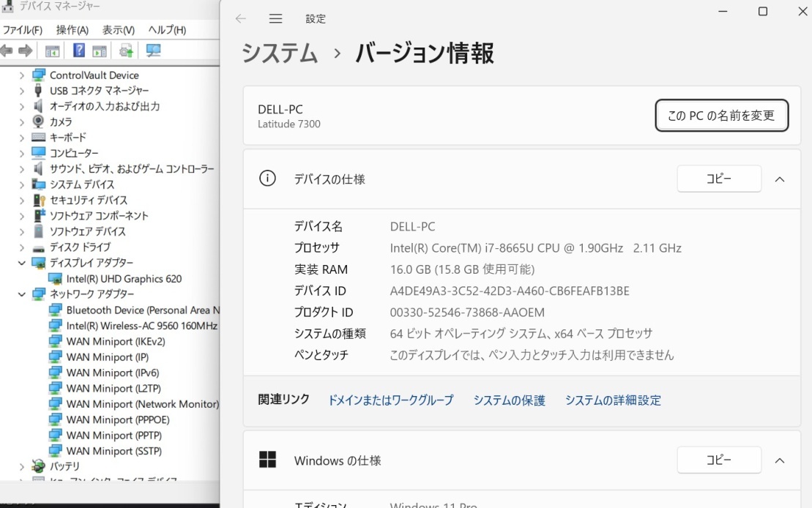Expand the ControlVault Device node
Viewport: 812px width, 508px height.
[x=21, y=75]
